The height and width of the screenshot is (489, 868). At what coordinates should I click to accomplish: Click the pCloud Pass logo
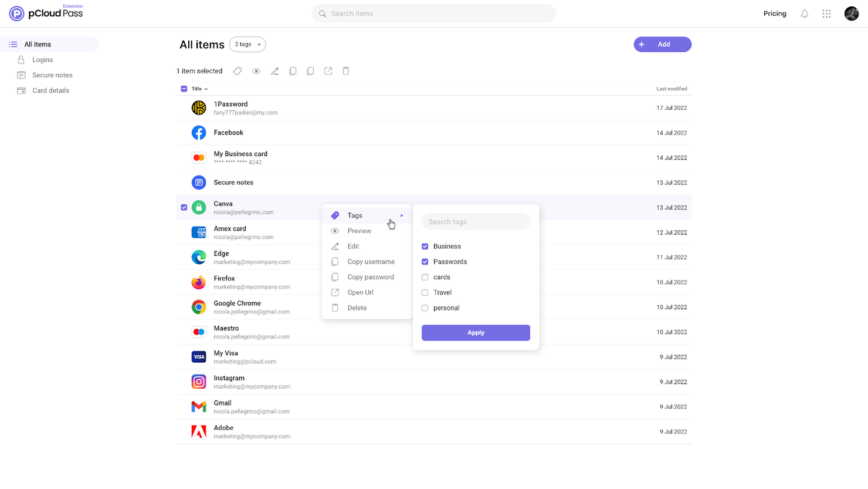pos(46,12)
